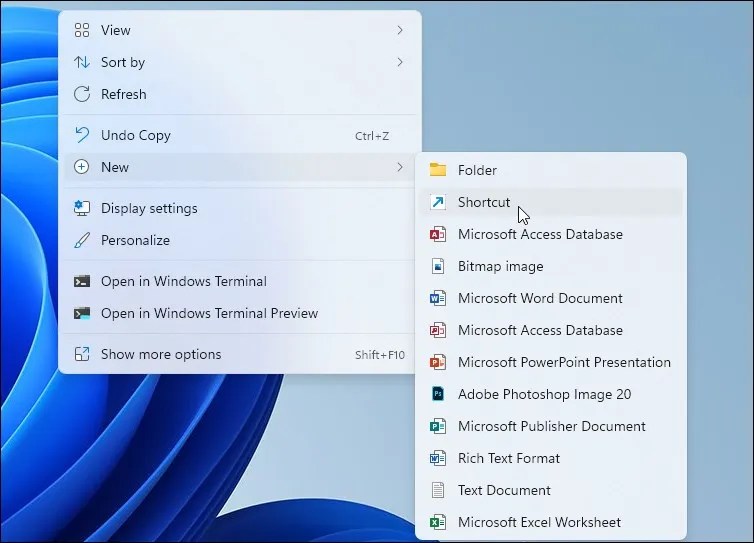The image size is (754, 543).
Task: Click the Windows Terminal icon
Action: tap(82, 281)
